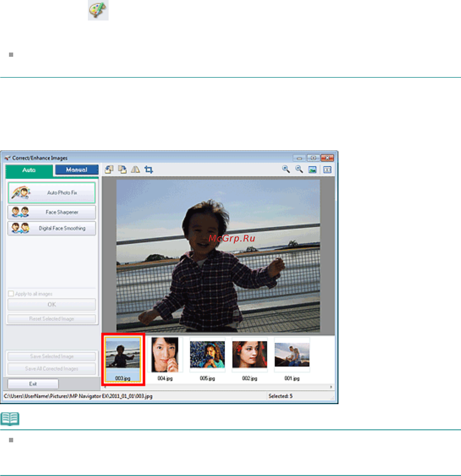This screenshot has width=461, height=476.
Task: Maximize the Correct/Enhance Images window
Action: pos(313,158)
